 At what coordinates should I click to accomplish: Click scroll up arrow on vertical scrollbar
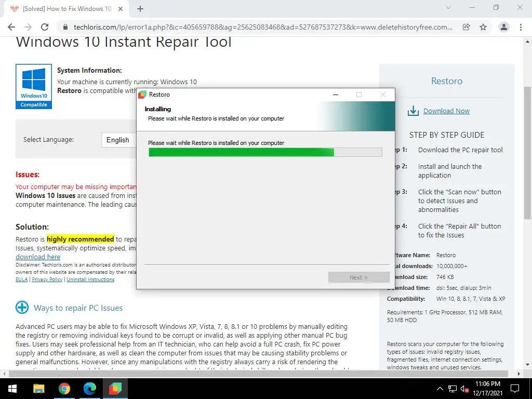point(527,42)
